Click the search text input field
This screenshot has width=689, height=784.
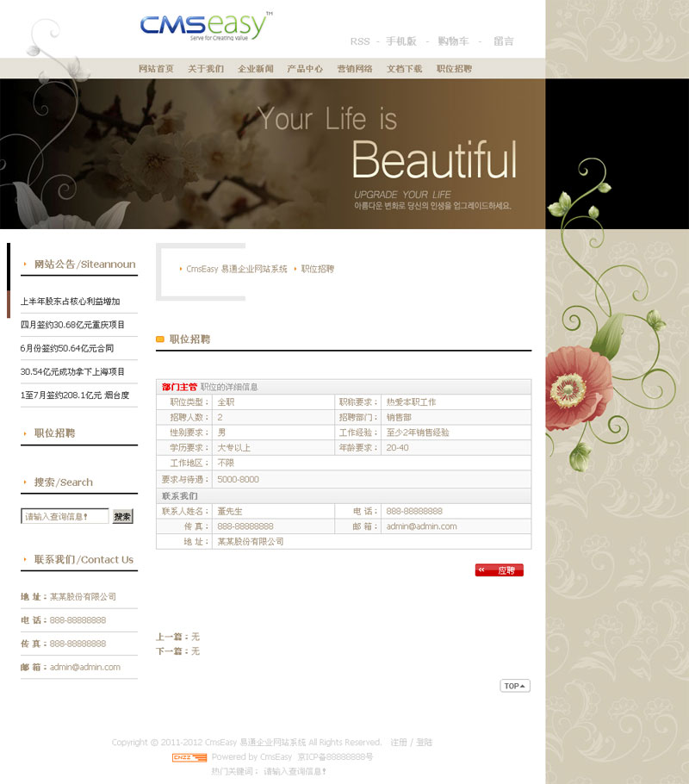point(65,517)
